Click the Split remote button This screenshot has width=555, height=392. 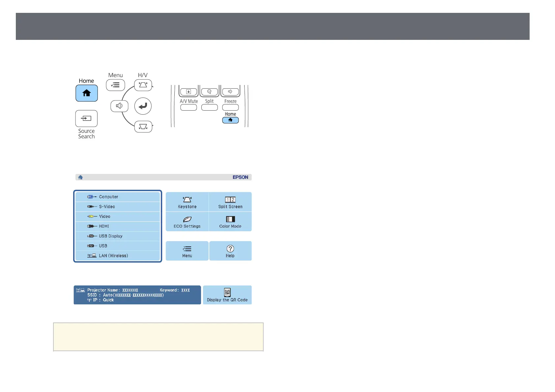[x=210, y=107]
